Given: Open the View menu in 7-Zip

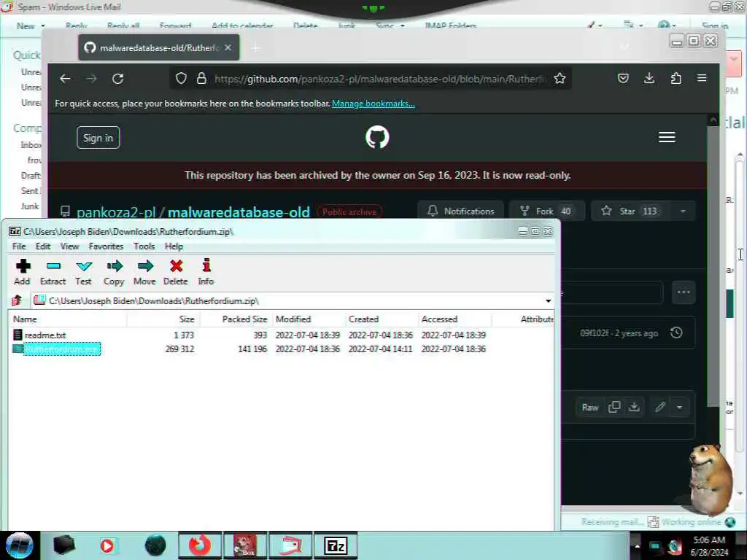Looking at the screenshot, I should click(69, 246).
